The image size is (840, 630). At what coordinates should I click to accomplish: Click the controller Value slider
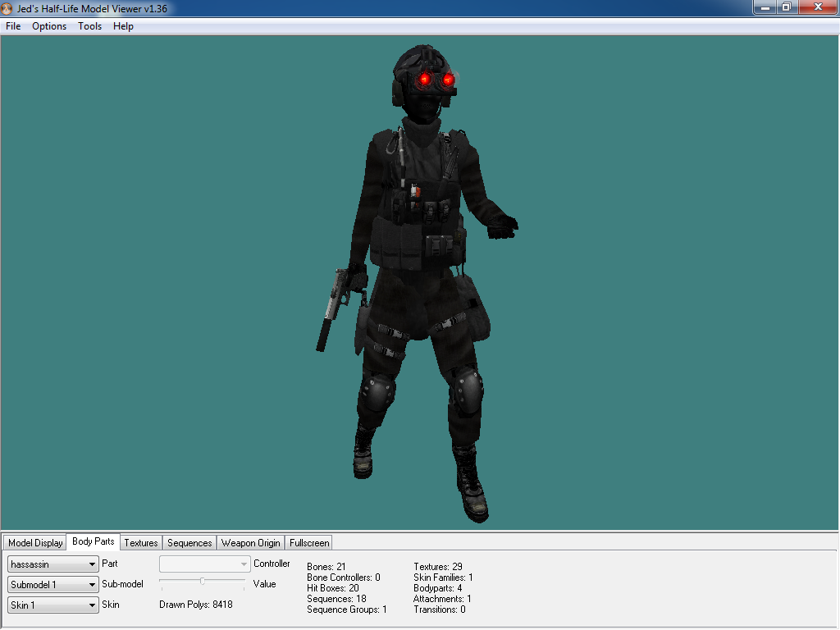202,582
